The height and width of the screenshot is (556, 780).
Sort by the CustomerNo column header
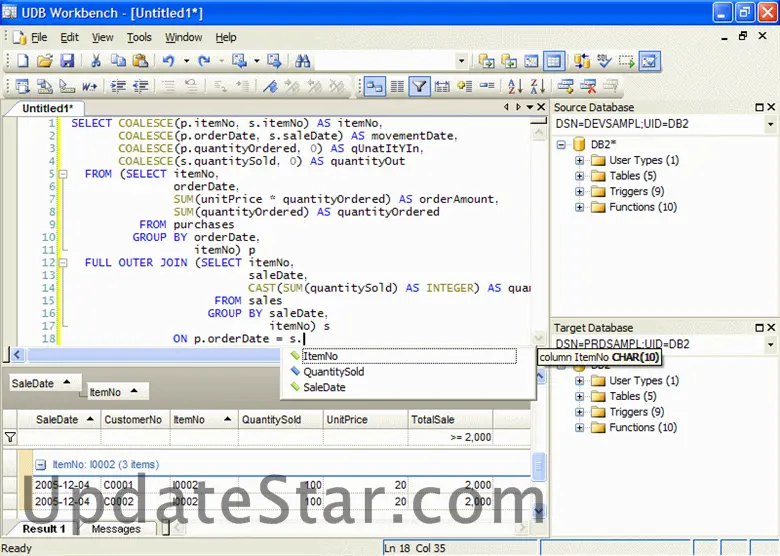tap(135, 420)
